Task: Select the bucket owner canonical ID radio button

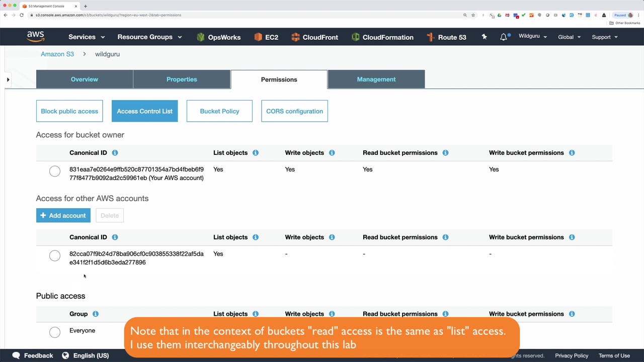Action: [x=55, y=171]
